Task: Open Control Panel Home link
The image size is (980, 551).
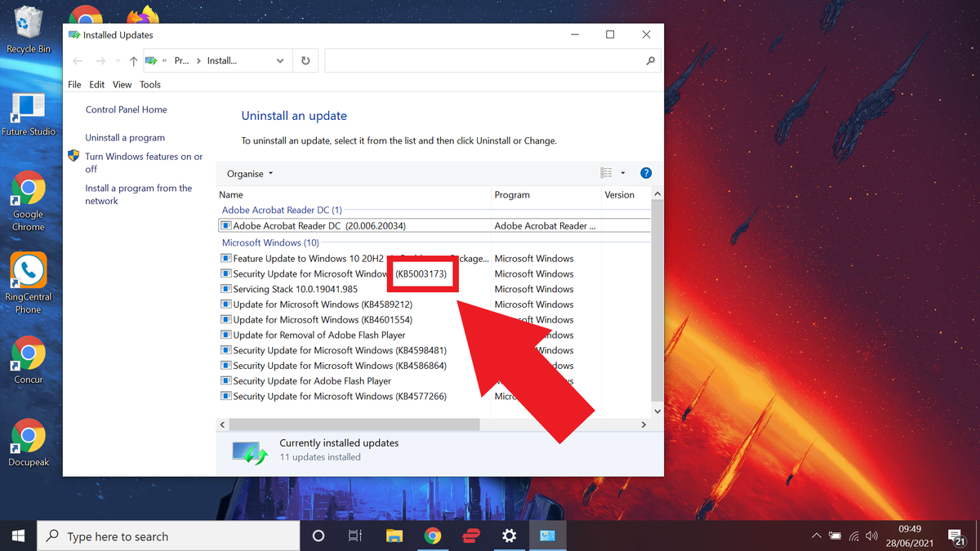Action: click(126, 109)
